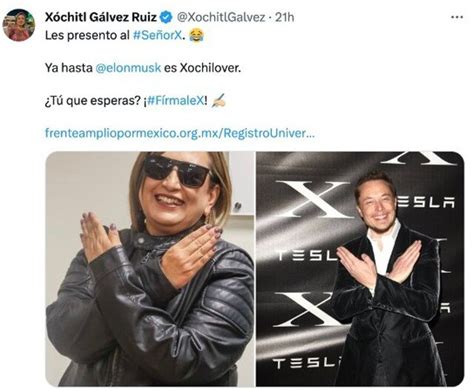This screenshot has width=474, height=391.
Task: Click the display name Xóchitl Gálvez Ruiz
Action: (100, 17)
